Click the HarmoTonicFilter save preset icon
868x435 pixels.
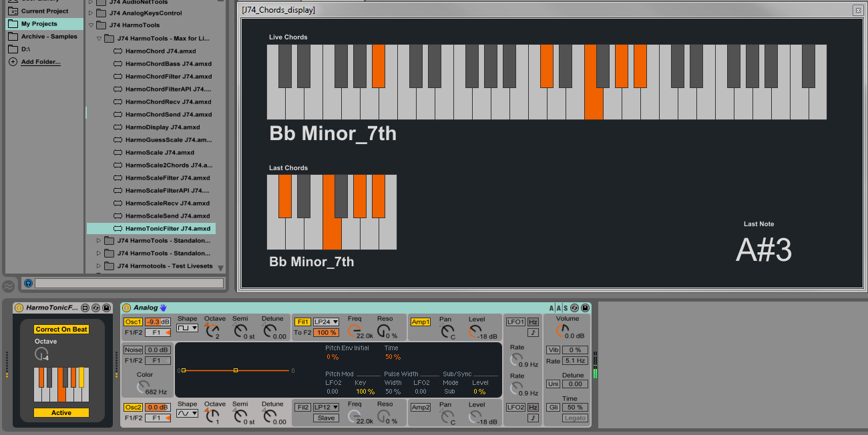tap(106, 308)
